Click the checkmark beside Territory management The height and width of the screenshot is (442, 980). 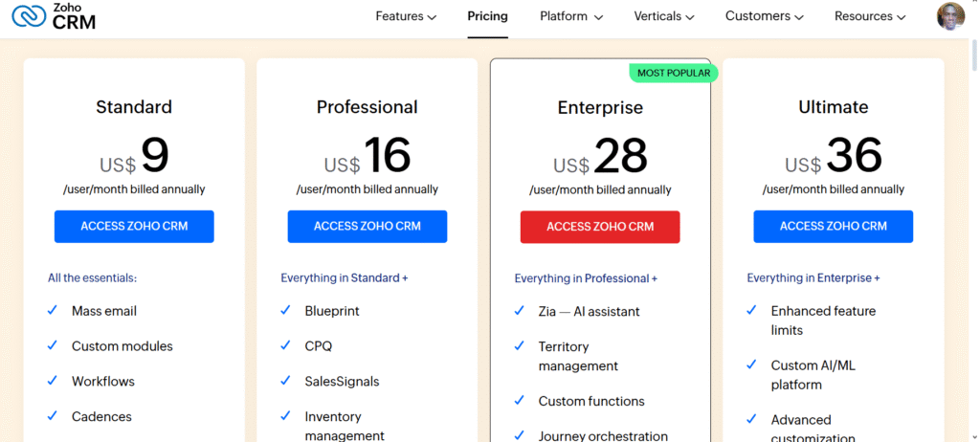pos(519,345)
